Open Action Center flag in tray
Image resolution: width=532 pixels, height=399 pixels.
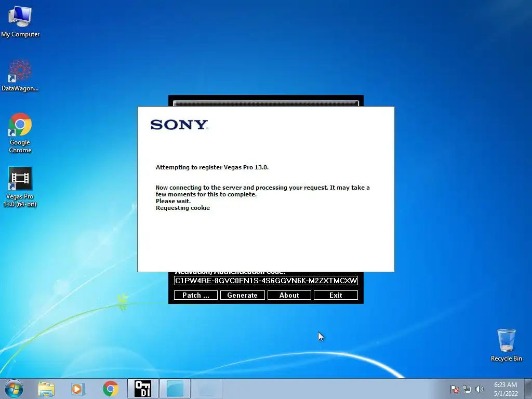454,389
